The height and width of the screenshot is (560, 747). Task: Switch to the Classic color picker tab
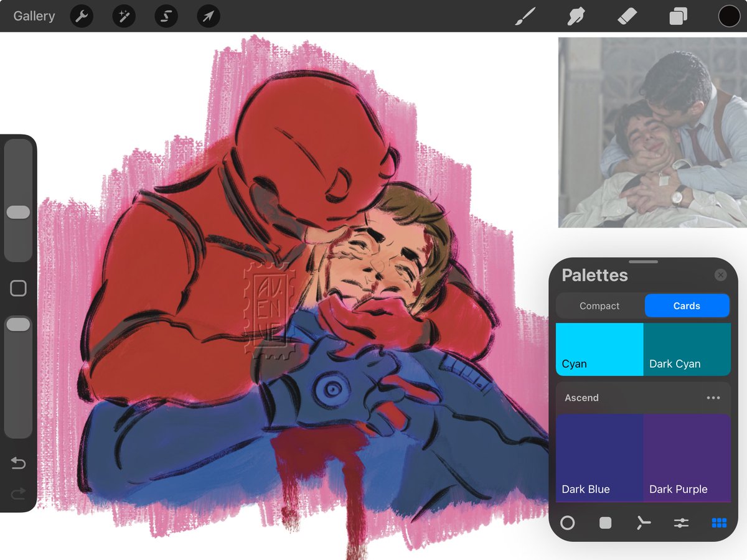click(605, 523)
